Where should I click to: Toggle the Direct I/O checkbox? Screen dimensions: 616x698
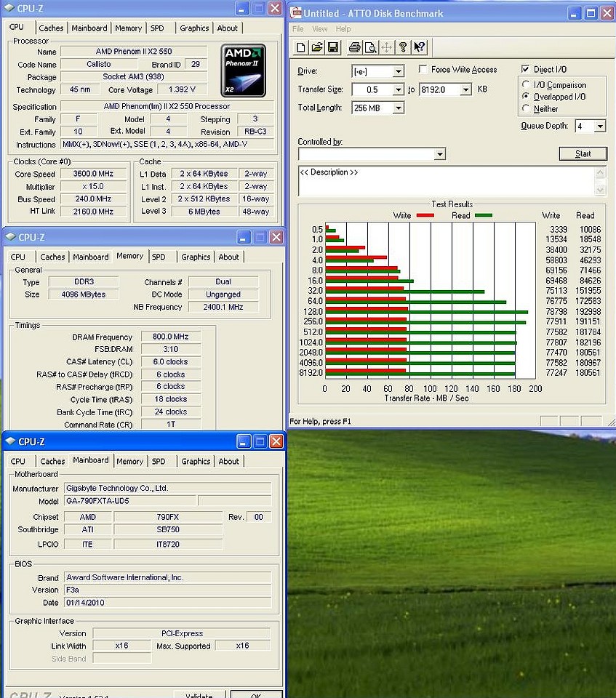[526, 69]
